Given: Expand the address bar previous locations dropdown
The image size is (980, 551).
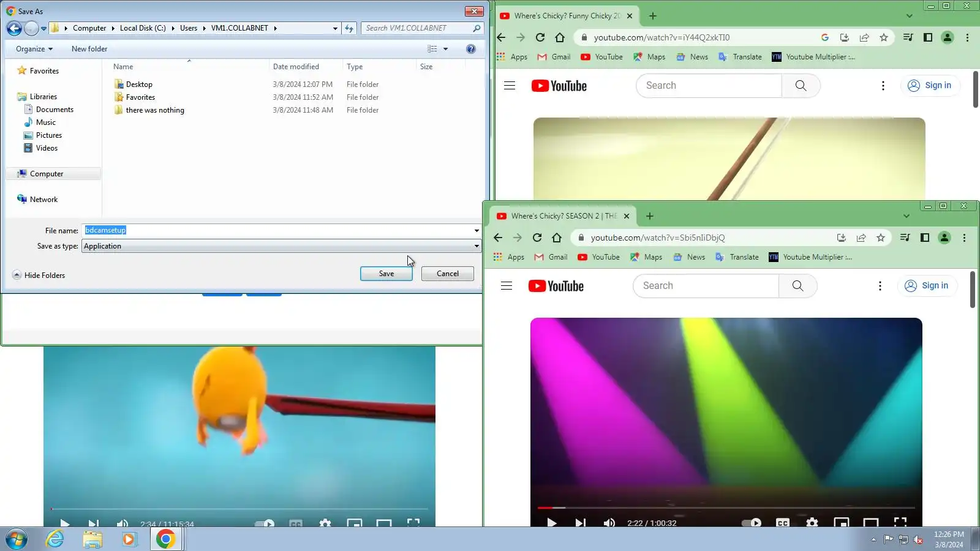Looking at the screenshot, I should pyautogui.click(x=335, y=28).
